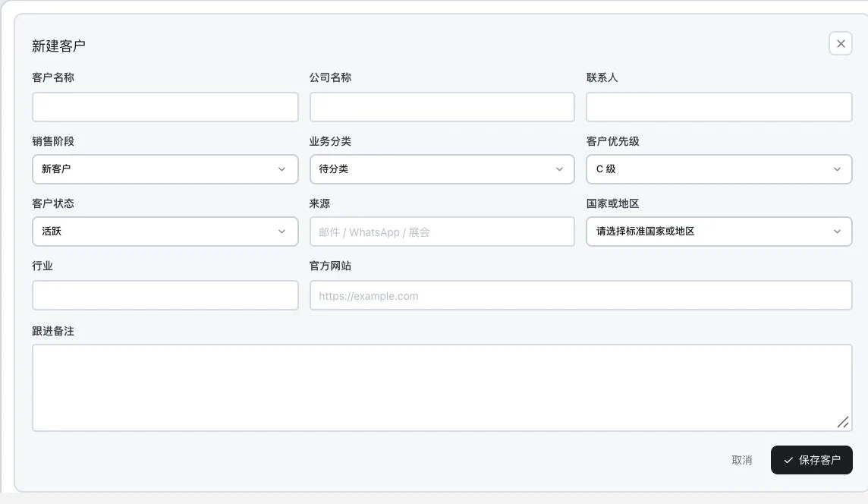Click the 联系人 field label
868x504 pixels.
(x=602, y=77)
